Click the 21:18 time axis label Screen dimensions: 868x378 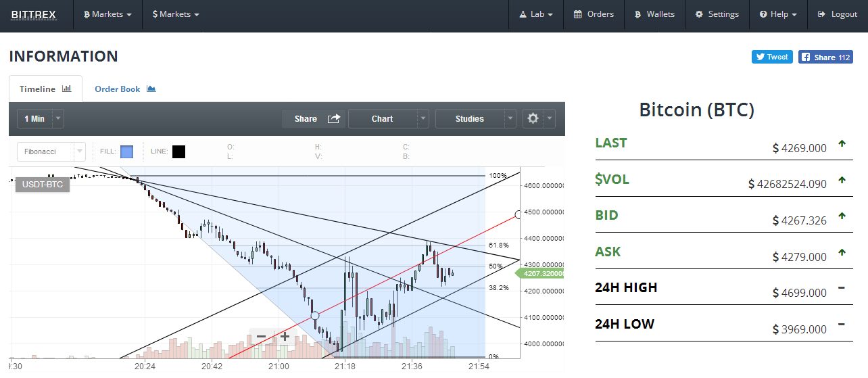[x=345, y=367]
